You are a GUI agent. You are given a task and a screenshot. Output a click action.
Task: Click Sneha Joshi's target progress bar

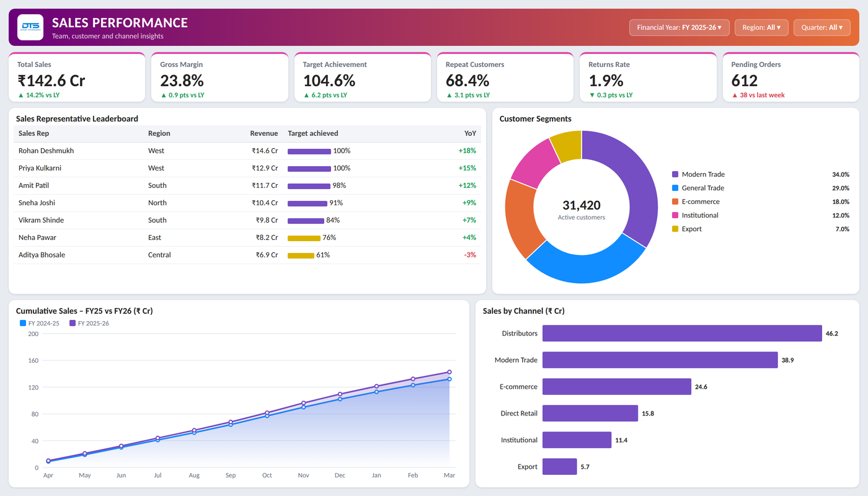pyautogui.click(x=308, y=203)
